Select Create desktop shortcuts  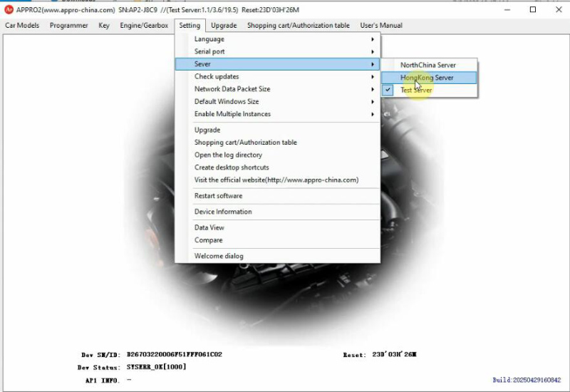[277, 167]
